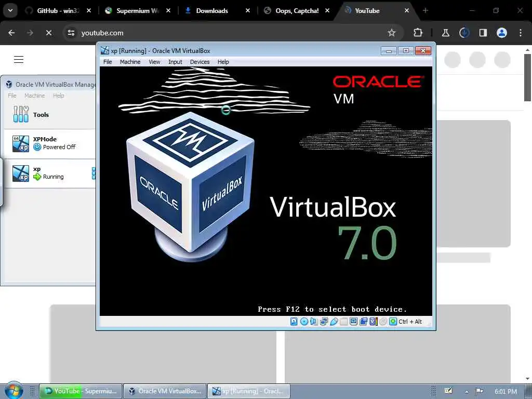
Task: Click the shared folders indicator icon
Action: pos(343,321)
